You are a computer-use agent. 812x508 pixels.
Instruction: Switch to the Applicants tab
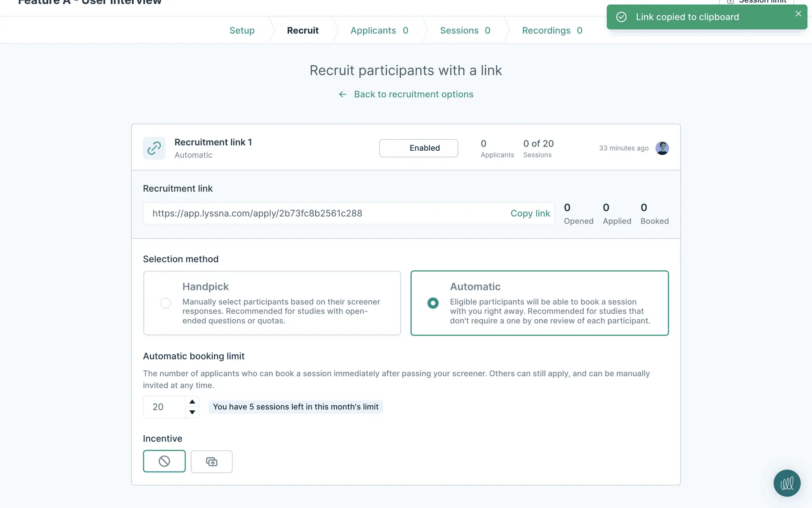pos(379,30)
